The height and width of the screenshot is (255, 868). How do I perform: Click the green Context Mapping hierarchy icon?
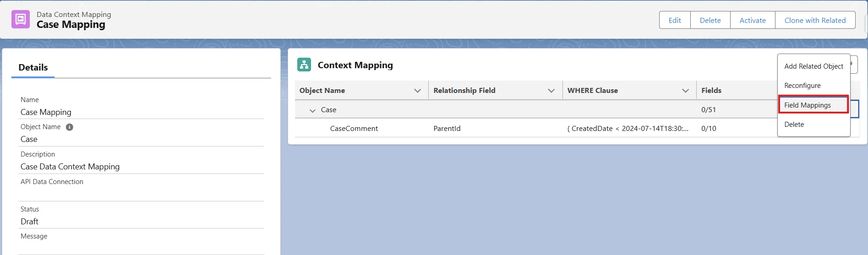[304, 65]
